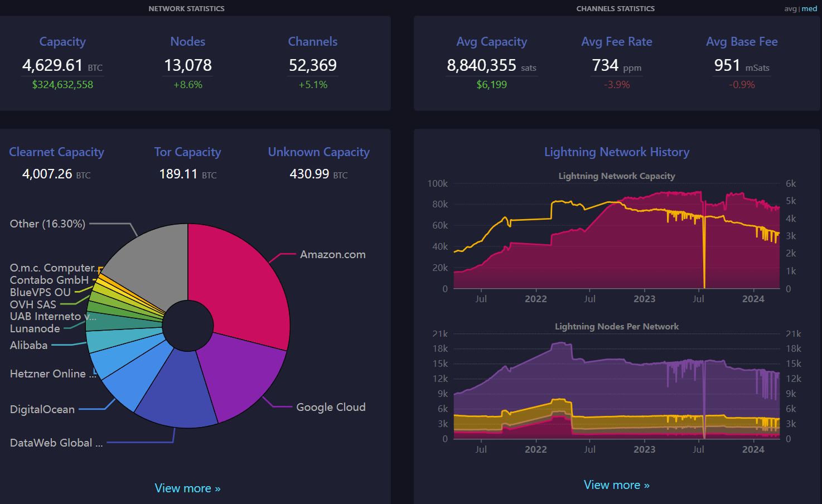Click the OVH SAS label

pyautogui.click(x=33, y=304)
